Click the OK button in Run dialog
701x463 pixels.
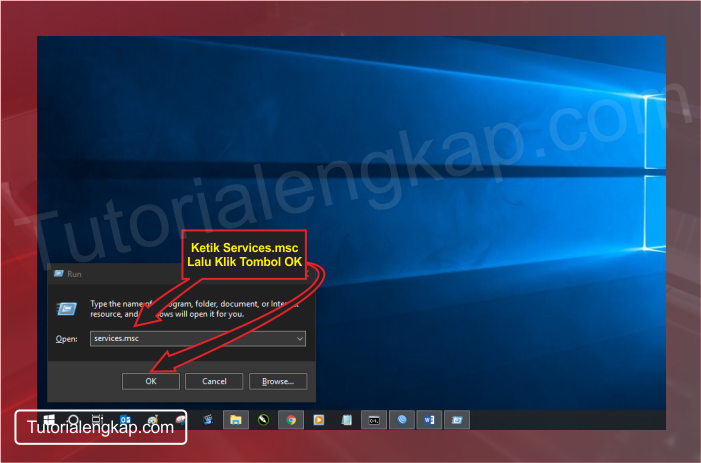(x=151, y=381)
